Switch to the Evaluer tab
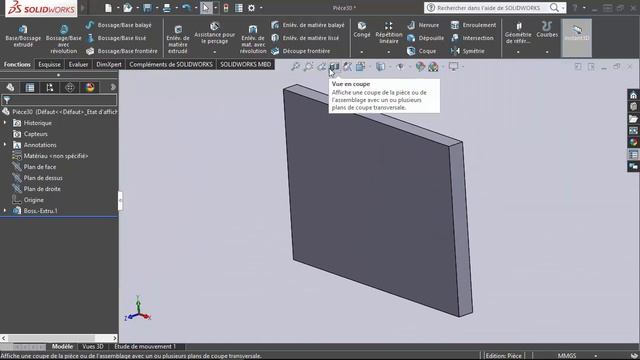This screenshot has width=640, height=360. tap(78, 64)
